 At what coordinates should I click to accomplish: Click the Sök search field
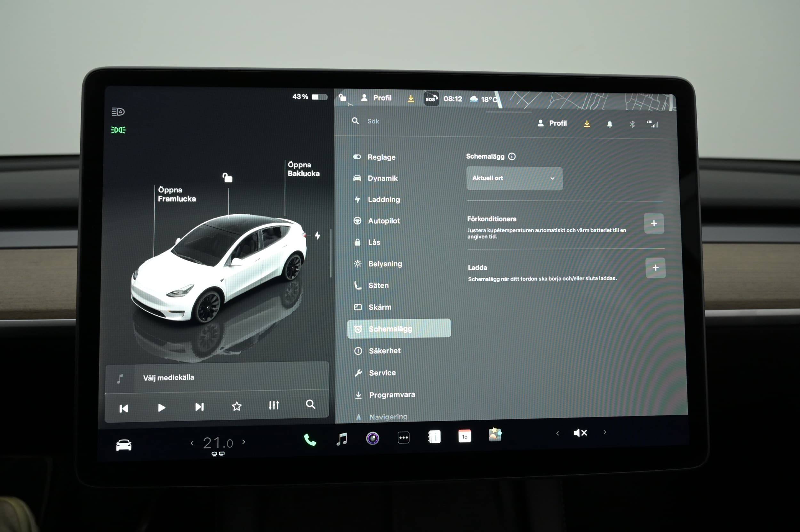[373, 121]
